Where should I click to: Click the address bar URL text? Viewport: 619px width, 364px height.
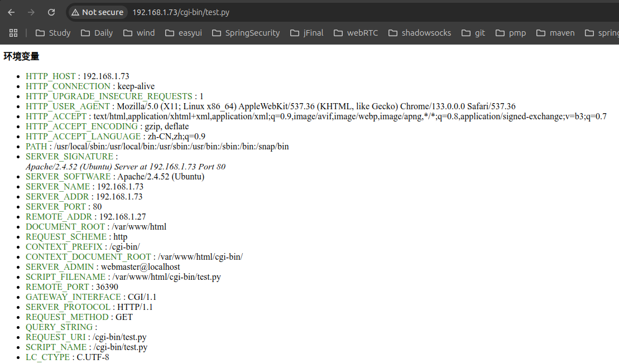pyautogui.click(x=181, y=12)
